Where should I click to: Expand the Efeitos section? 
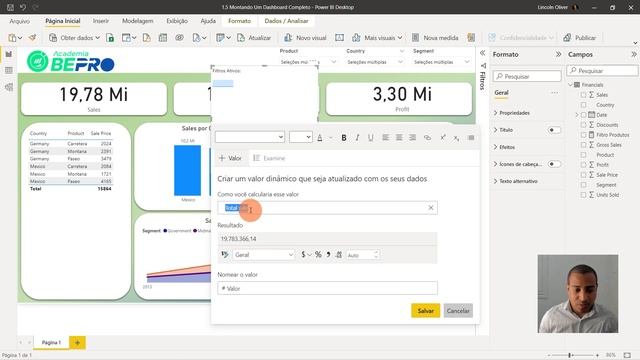pos(504,147)
